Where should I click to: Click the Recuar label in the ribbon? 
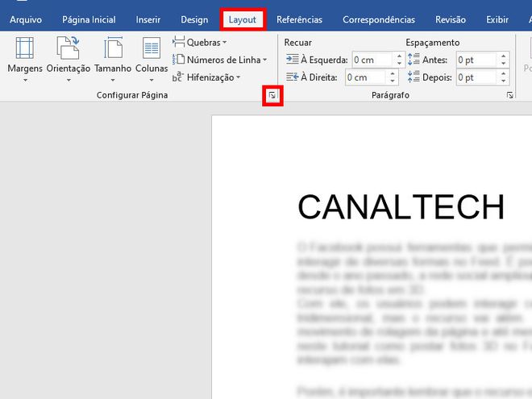pos(297,43)
